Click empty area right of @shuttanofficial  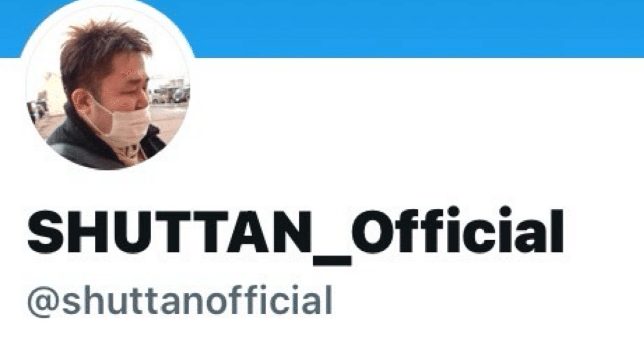point(483,301)
